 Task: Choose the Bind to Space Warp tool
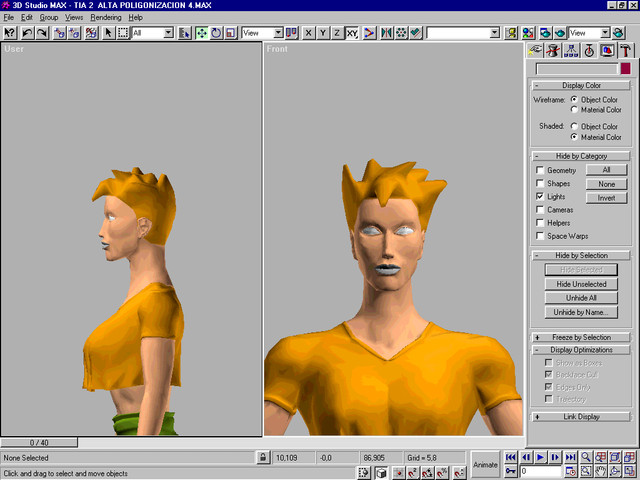(91, 33)
